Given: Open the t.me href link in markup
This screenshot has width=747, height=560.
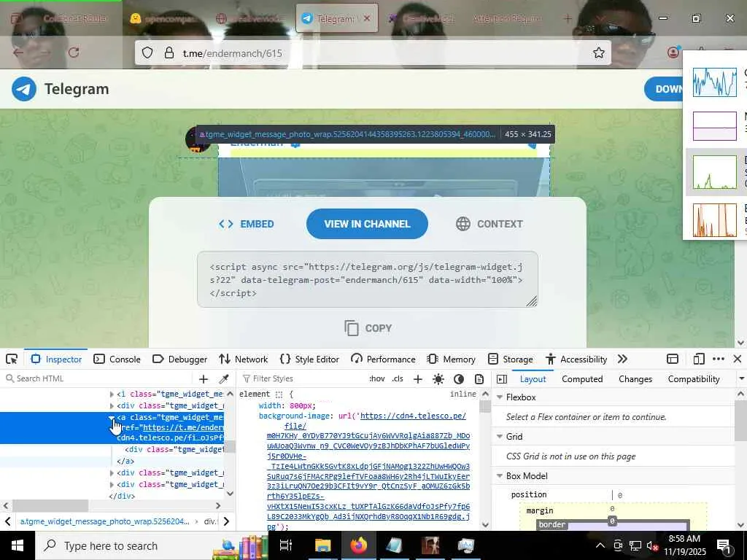Looking at the screenshot, I should click(183, 427).
